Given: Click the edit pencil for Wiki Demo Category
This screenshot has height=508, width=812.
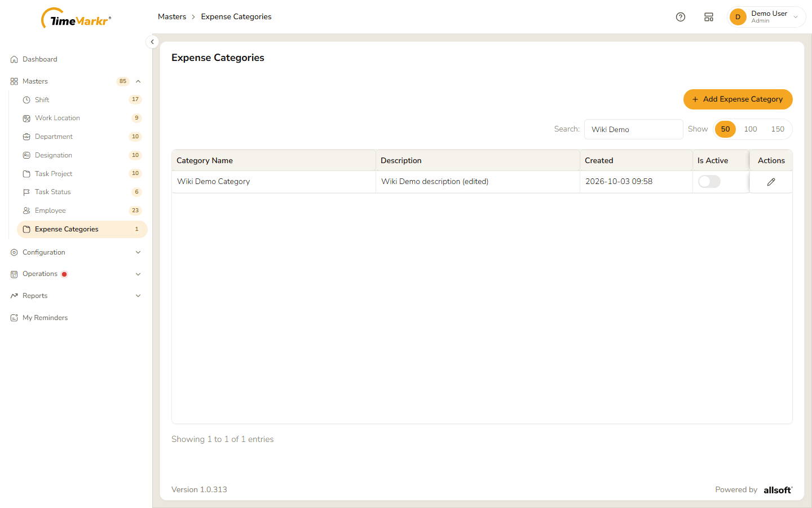Looking at the screenshot, I should tap(771, 182).
